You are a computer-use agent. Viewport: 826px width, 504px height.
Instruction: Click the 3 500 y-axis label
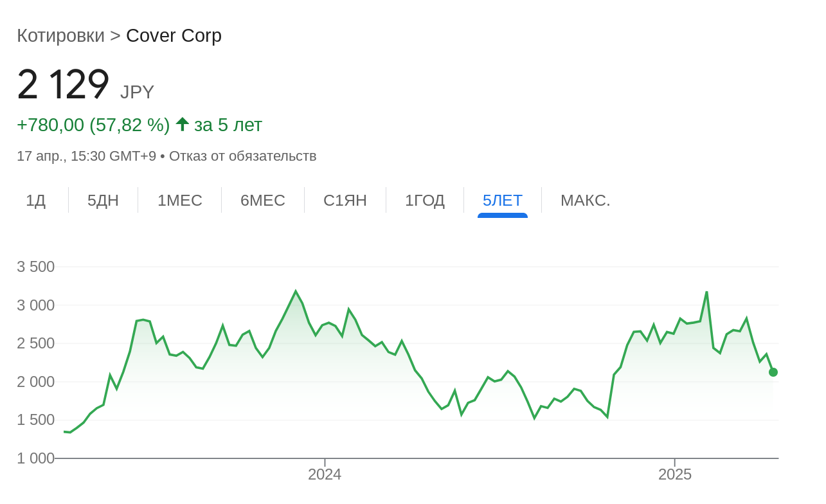35,267
